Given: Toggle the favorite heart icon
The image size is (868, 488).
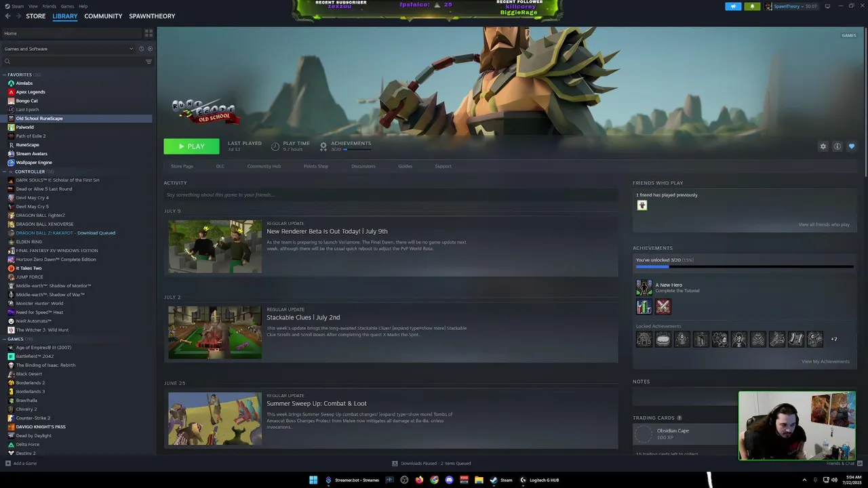Looking at the screenshot, I should click(852, 146).
